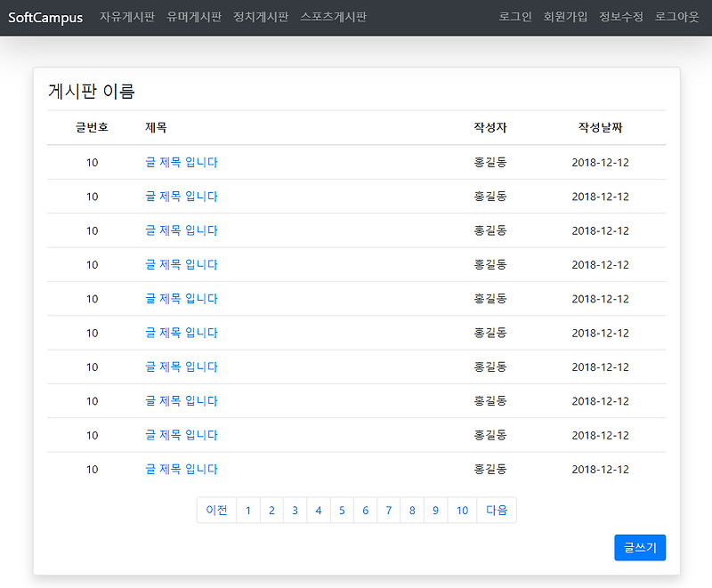Open the first 글 제목 입니다 post

pos(182,162)
